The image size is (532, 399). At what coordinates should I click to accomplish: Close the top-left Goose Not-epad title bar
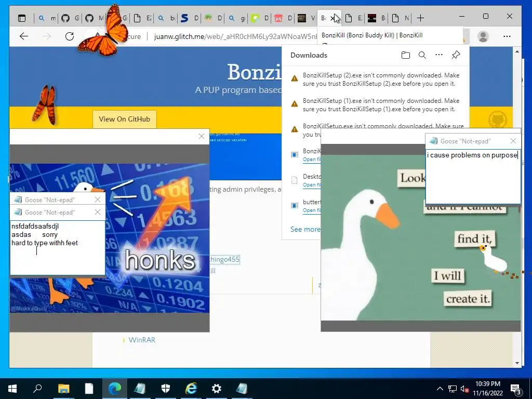(x=98, y=199)
